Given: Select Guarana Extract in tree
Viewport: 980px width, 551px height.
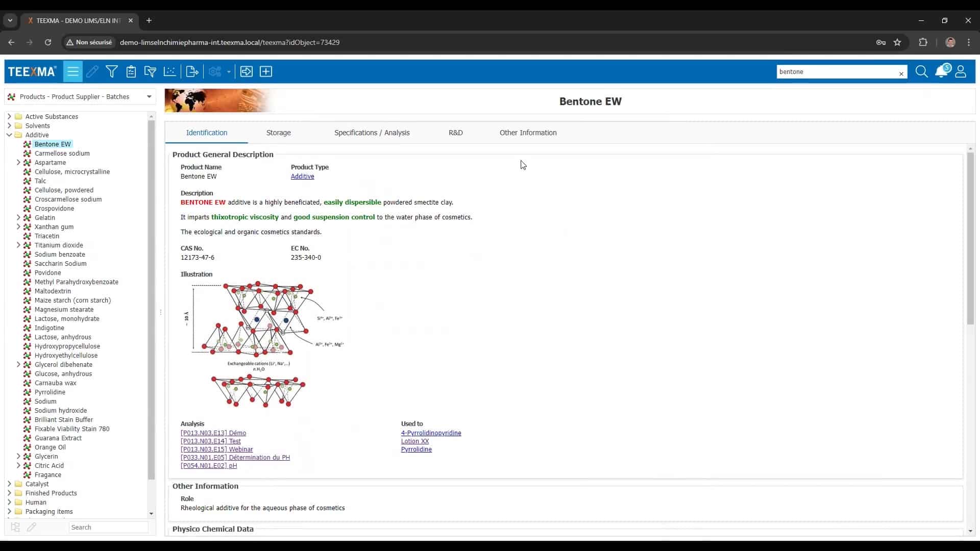Looking at the screenshot, I should click(x=58, y=438).
